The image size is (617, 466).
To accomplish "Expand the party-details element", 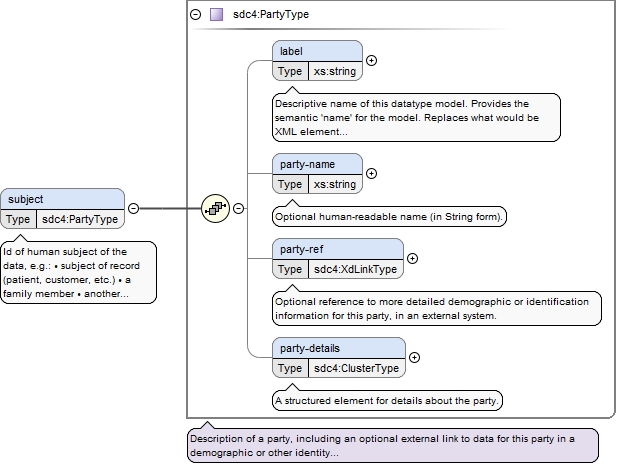I will [414, 357].
